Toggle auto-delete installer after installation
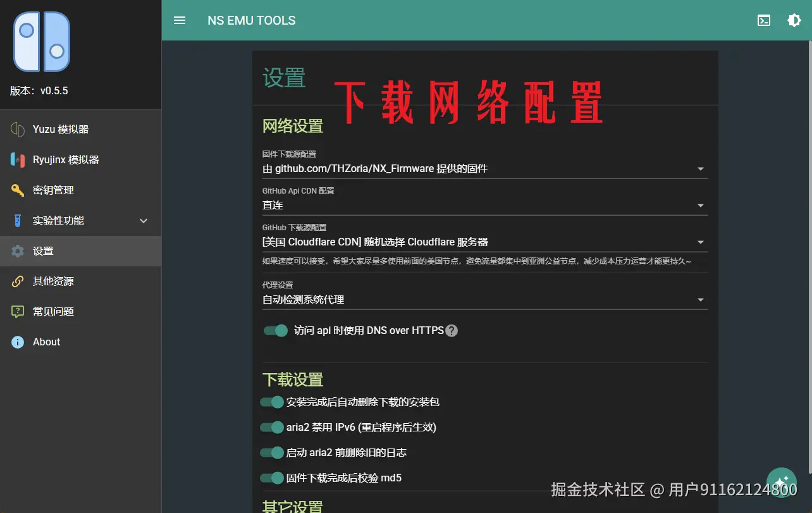Image resolution: width=812 pixels, height=513 pixels. click(x=272, y=402)
